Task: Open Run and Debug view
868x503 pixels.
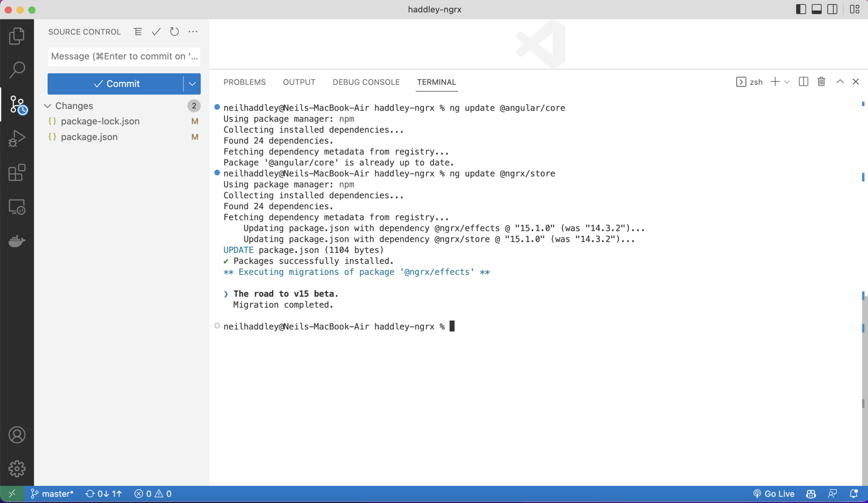Action: (x=17, y=139)
